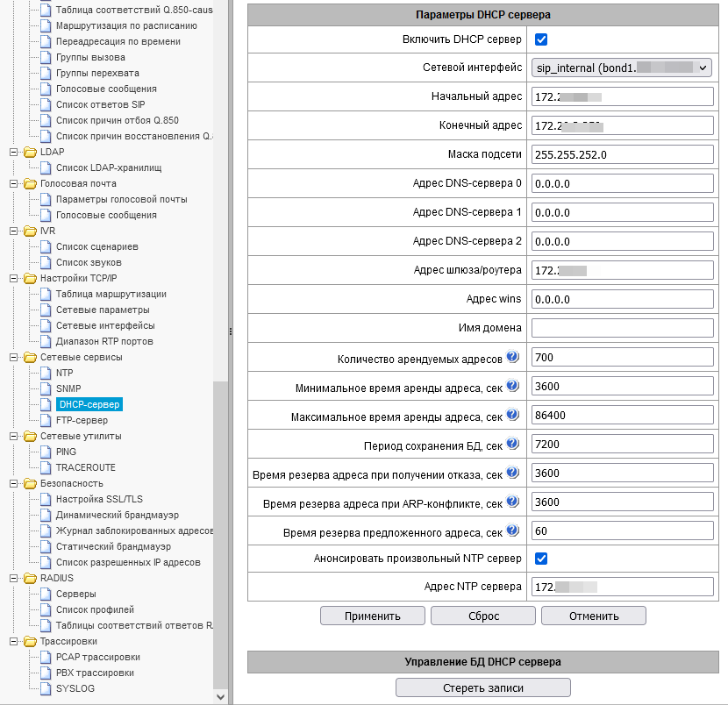
Task: Open help icon for Период сохранения БД
Action: 512,443
